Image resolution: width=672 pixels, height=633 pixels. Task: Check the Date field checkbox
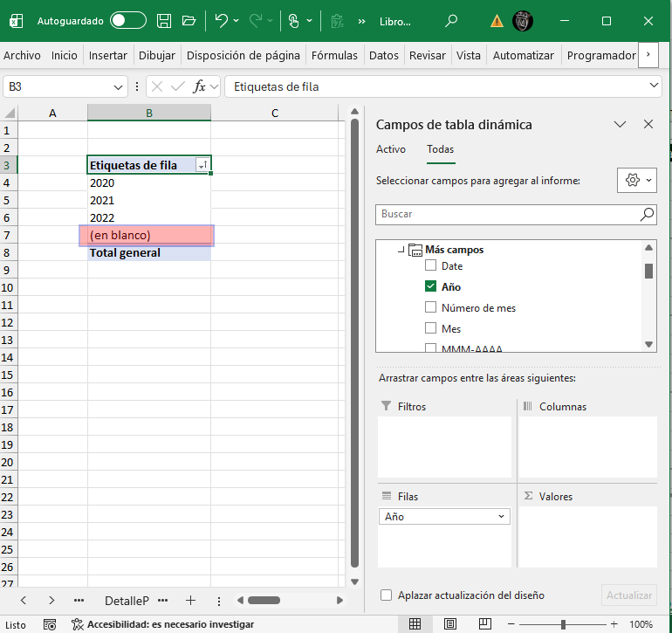[x=430, y=266]
